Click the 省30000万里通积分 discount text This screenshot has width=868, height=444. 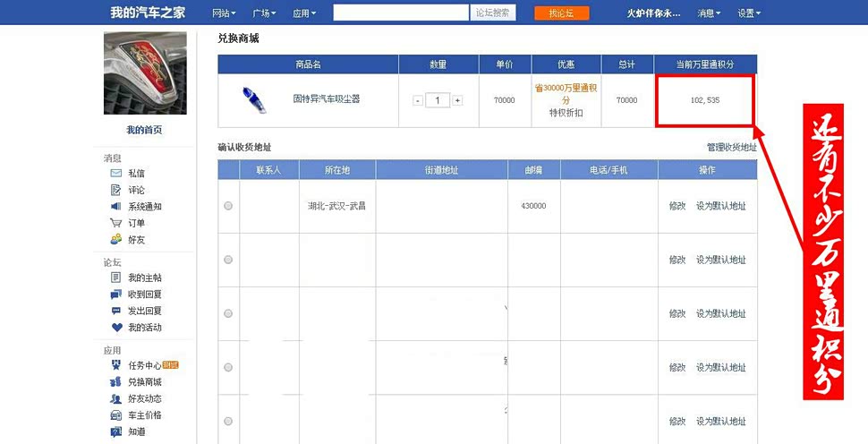[566, 94]
